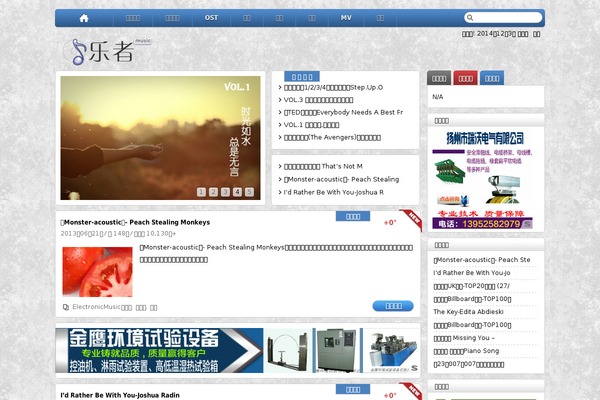Open sidebar Piano Song link

click(x=466, y=351)
